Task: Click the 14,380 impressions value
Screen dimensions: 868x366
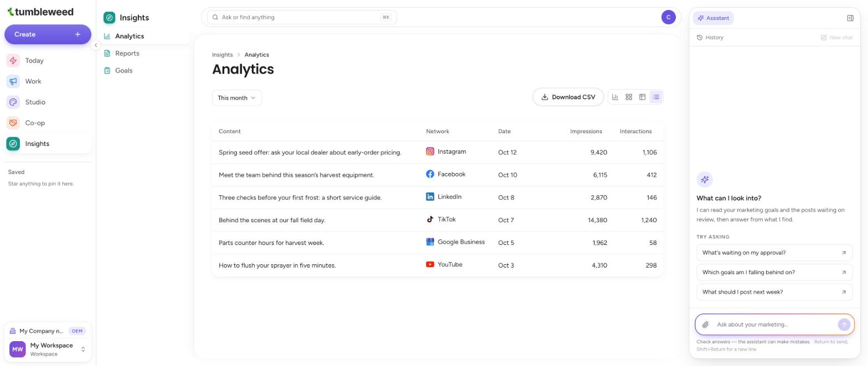Action: (x=597, y=221)
